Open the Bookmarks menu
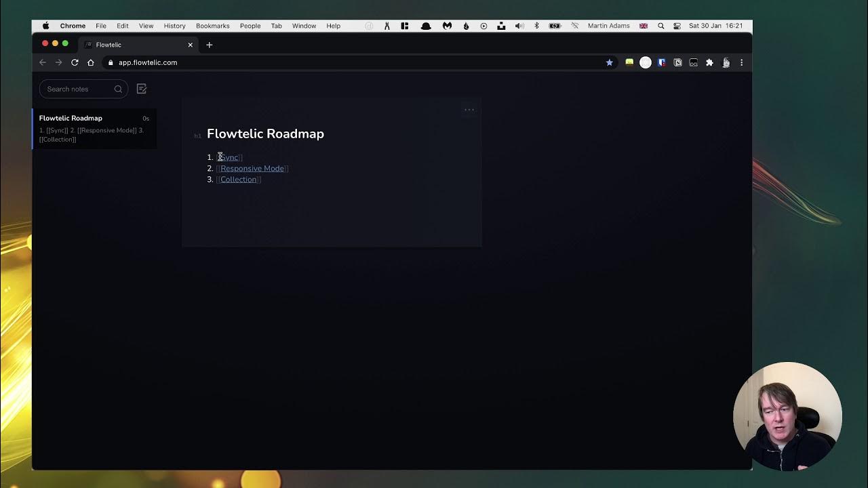868x488 pixels. click(212, 26)
